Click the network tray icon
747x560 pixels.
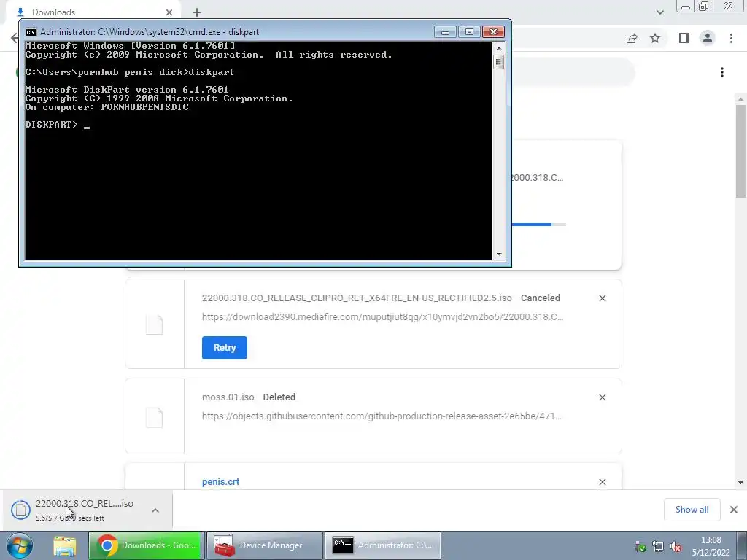coord(658,547)
